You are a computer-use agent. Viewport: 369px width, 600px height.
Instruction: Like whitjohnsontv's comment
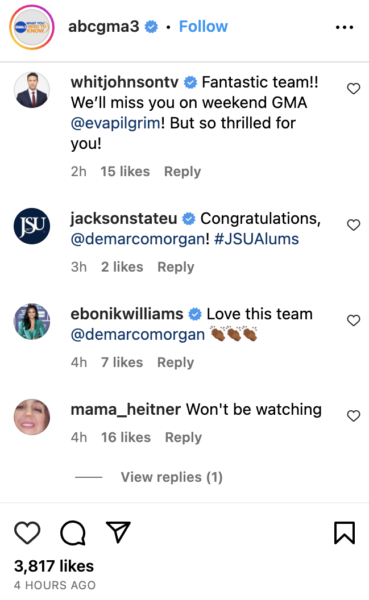click(x=353, y=89)
